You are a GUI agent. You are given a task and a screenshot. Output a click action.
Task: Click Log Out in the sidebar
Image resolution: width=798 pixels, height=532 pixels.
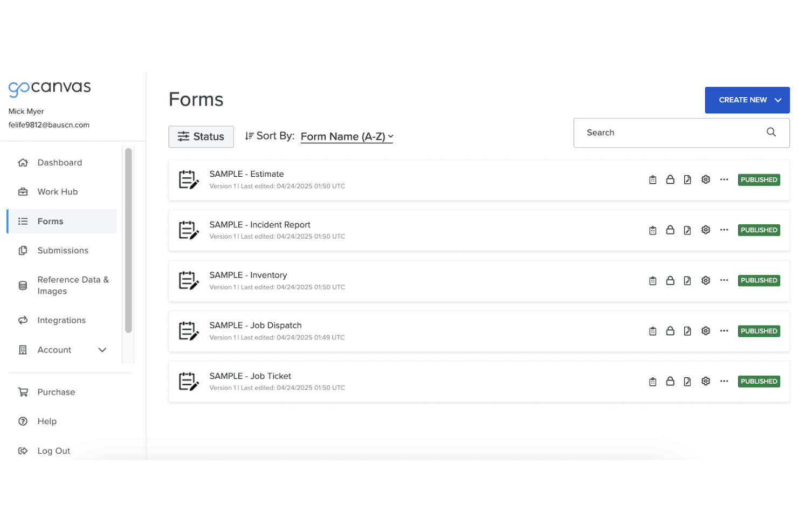(53, 451)
